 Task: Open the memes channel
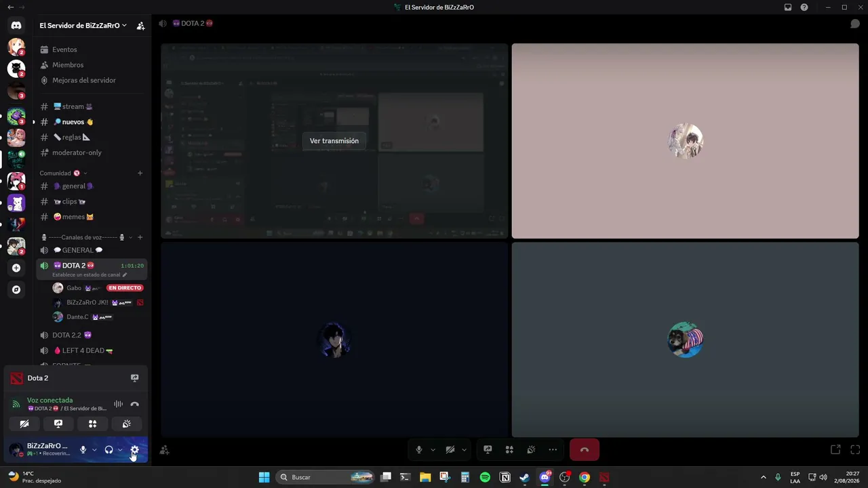point(92,217)
